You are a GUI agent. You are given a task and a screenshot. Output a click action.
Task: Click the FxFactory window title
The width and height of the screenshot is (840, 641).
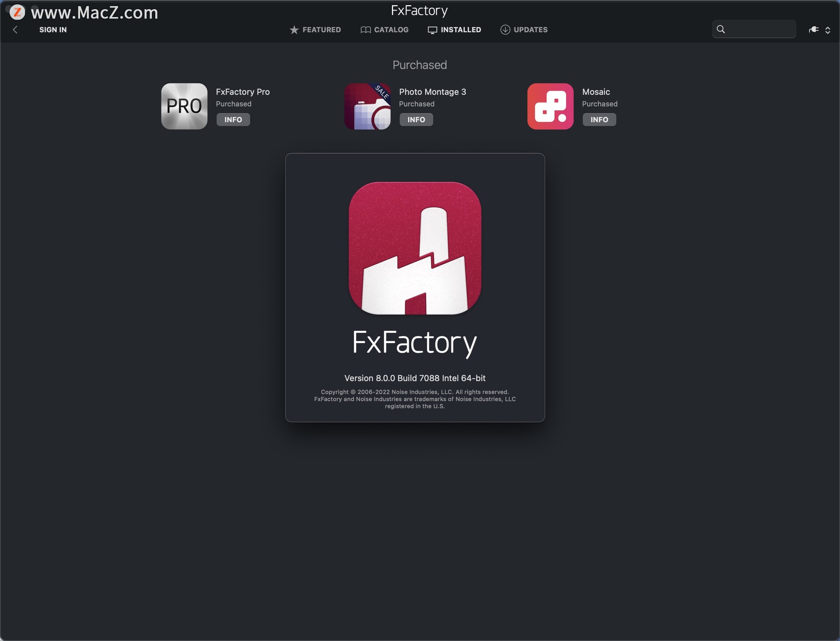[x=419, y=11]
